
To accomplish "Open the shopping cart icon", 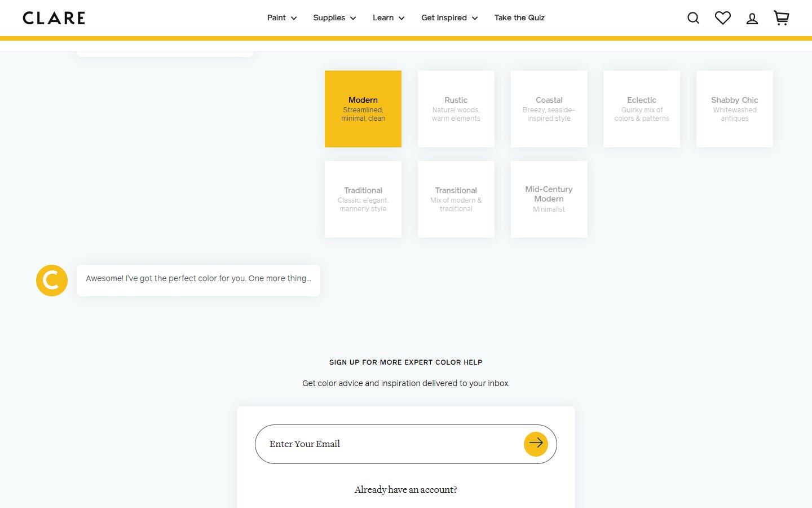I will [782, 18].
